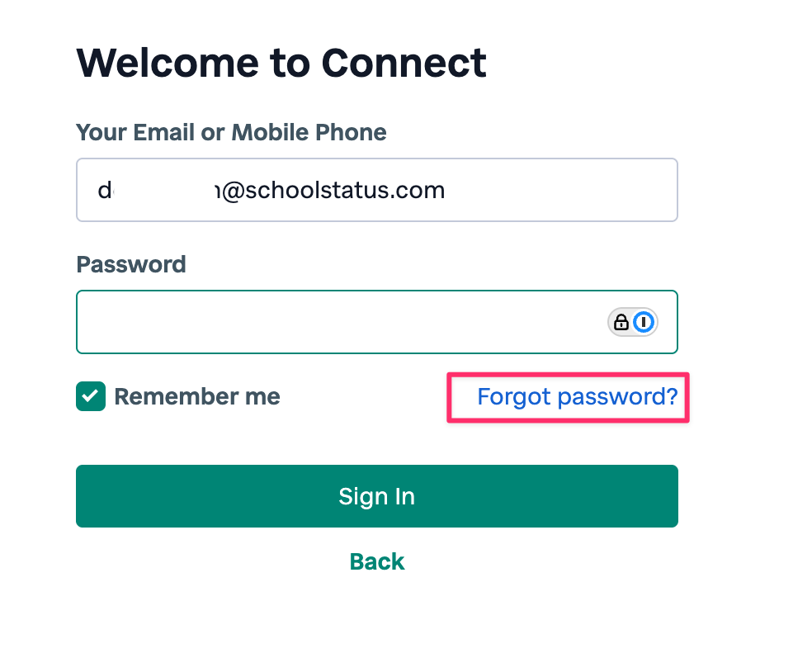The height and width of the screenshot is (672, 812).
Task: Click the white checkmark icon beside Remember me
Action: pos(91,396)
